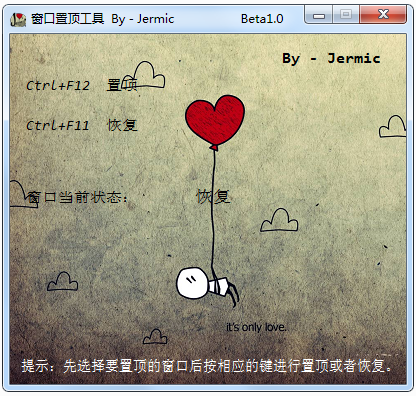Click the stick figure's white head
Viewport: 416px width, 396px height.
tap(192, 283)
